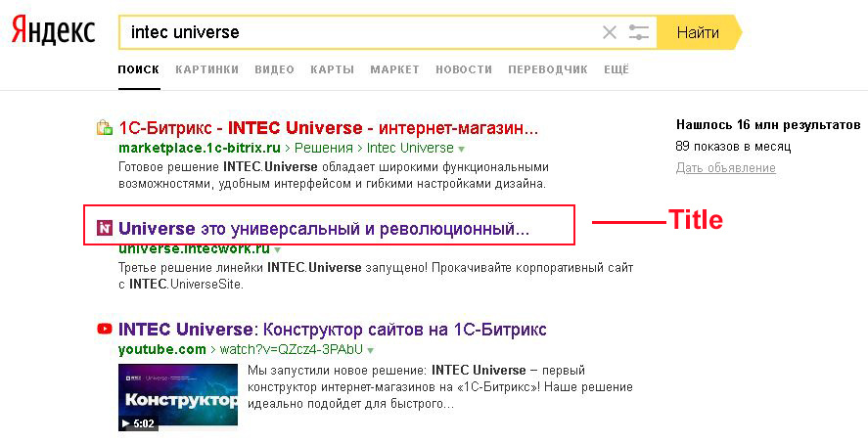Expand dropdown arrow next to youtube.com URL
The height and width of the screenshot is (444, 868).
click(370, 350)
